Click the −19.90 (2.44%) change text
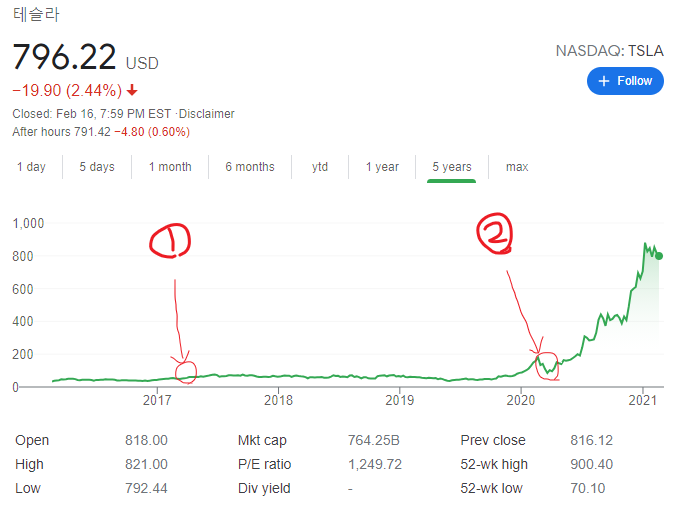Screen dimensions: 681x510 pyautogui.click(x=67, y=90)
